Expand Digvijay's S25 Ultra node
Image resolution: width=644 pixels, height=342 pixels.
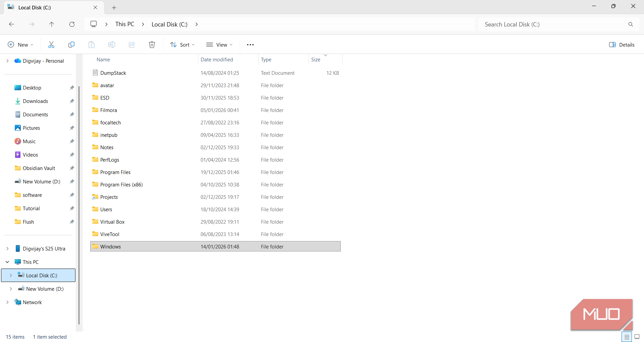pos(7,248)
